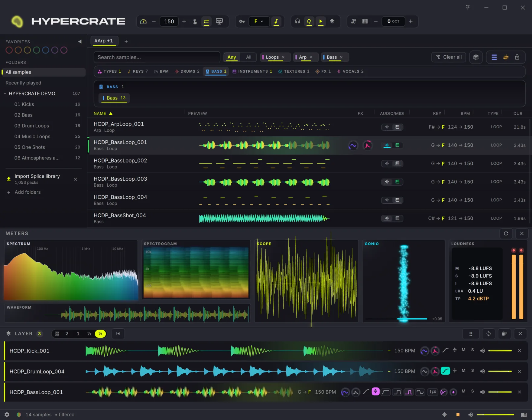Reset meters with refresh icon
Image resolution: width=532 pixels, height=420 pixels.
click(506, 233)
